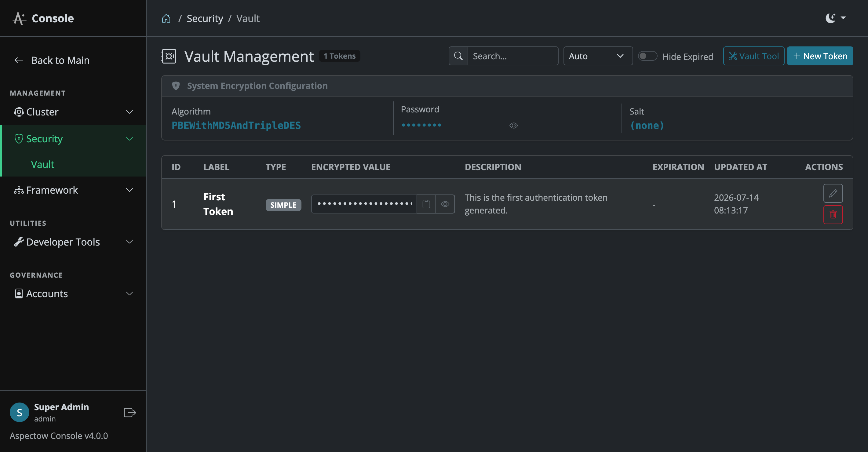The image size is (868, 452).
Task: Click the SIMPLE type badge
Action: (283, 205)
